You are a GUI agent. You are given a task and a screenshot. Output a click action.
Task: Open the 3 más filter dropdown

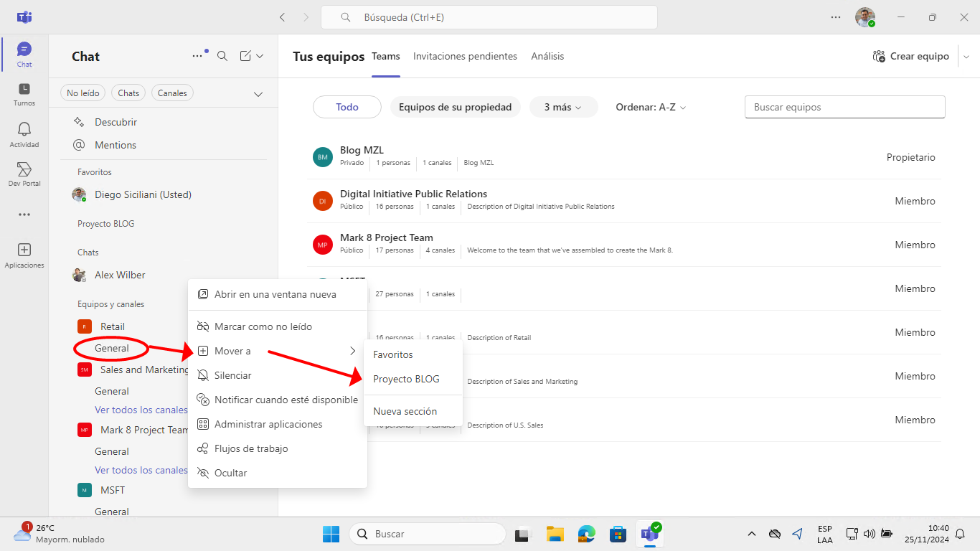click(x=563, y=107)
